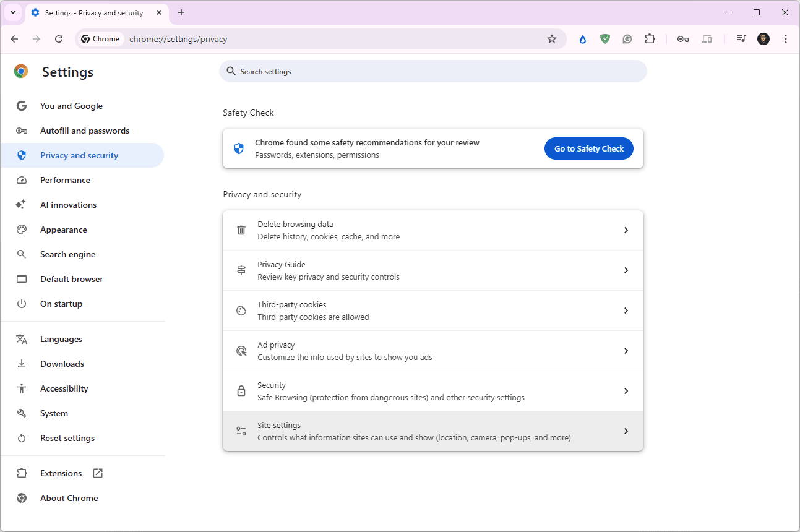
Task: Click the green shield extension icon
Action: click(605, 39)
